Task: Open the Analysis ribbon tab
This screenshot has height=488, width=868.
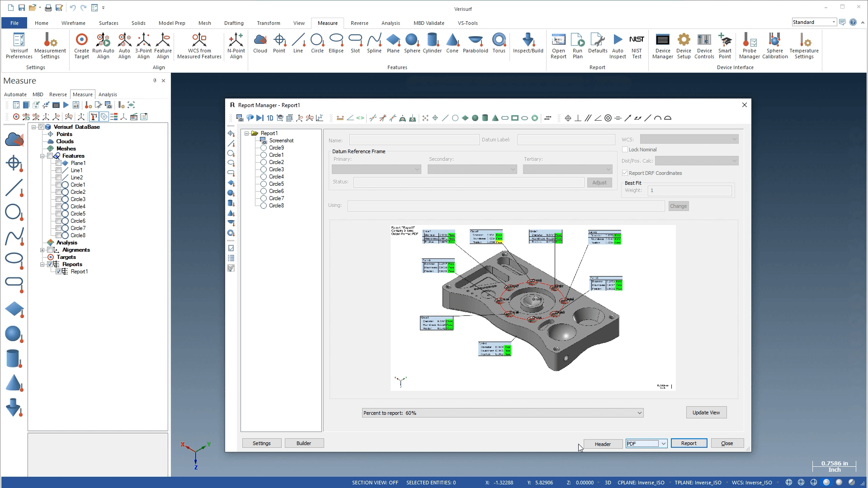Action: 391,23
